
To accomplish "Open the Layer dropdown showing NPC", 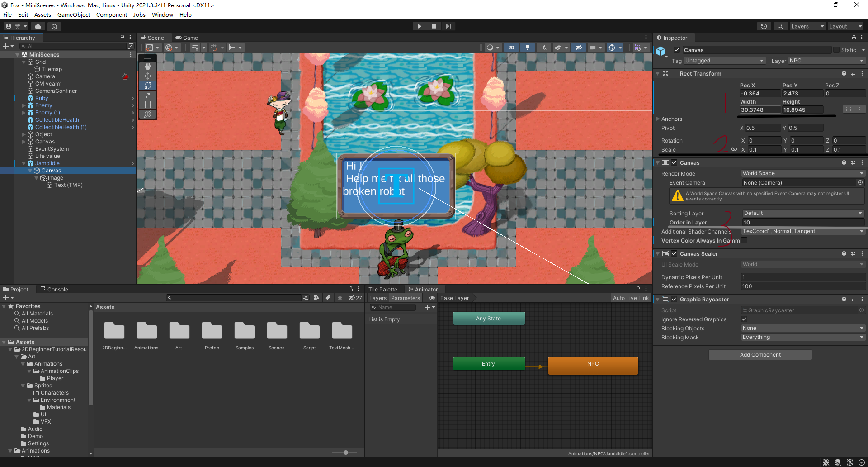I will coord(827,61).
